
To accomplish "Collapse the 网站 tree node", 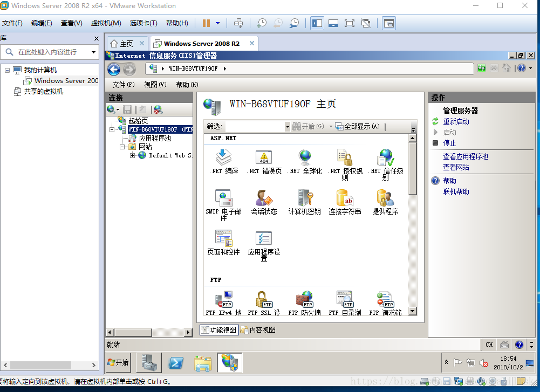I will 122,147.
